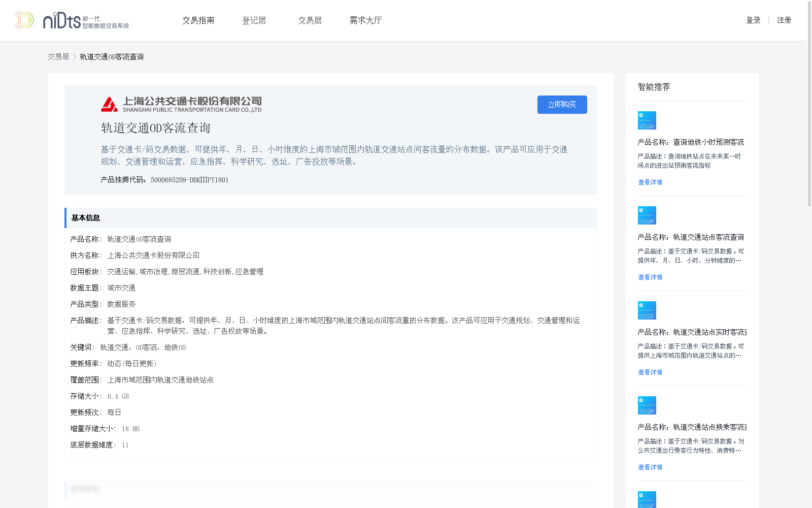Click the data theme value 城市交通

coord(121,288)
